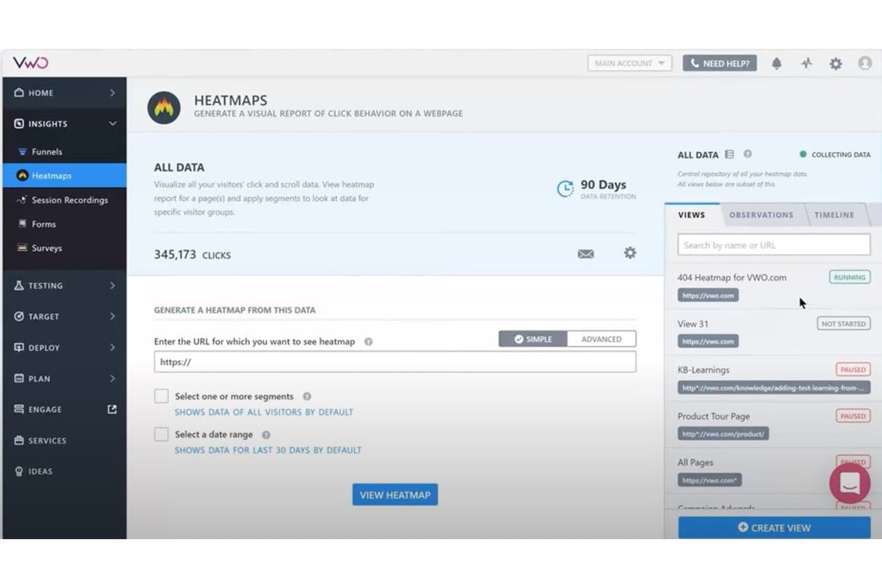882x588 pixels.
Task: Open the chat support bubble
Action: pyautogui.click(x=850, y=483)
